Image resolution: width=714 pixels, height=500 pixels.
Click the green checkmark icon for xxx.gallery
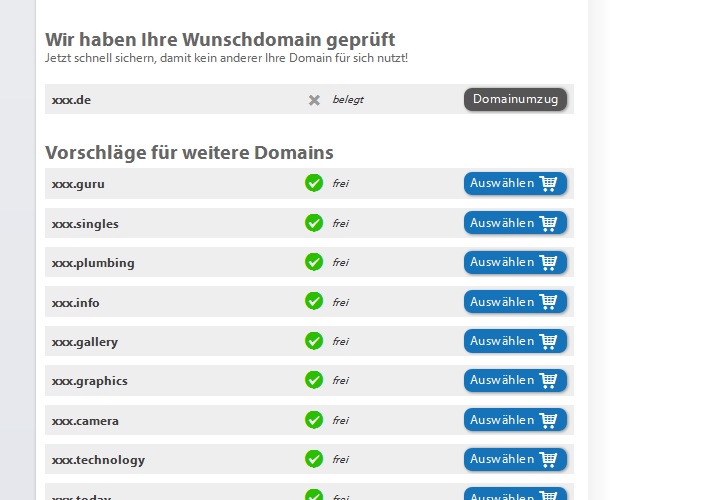pos(314,341)
